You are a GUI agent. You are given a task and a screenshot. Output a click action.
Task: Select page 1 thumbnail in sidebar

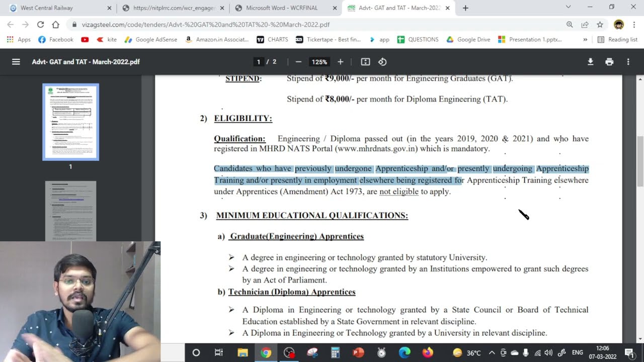(x=70, y=122)
